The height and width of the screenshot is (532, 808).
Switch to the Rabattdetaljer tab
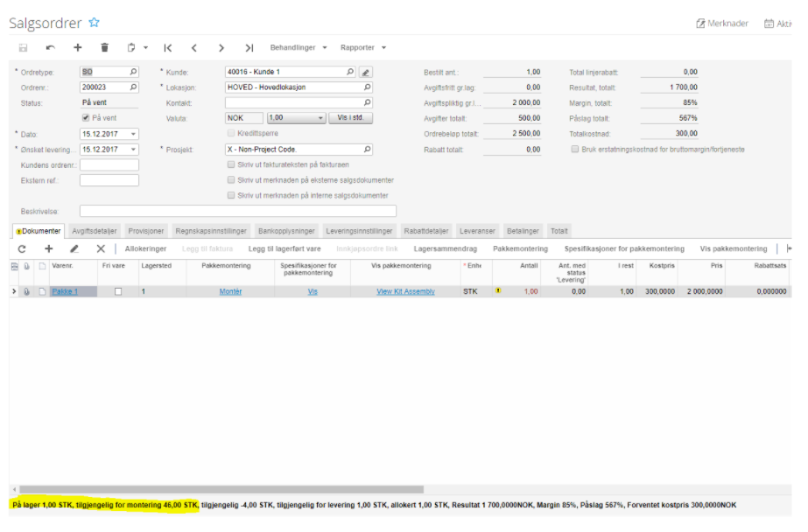(426, 231)
